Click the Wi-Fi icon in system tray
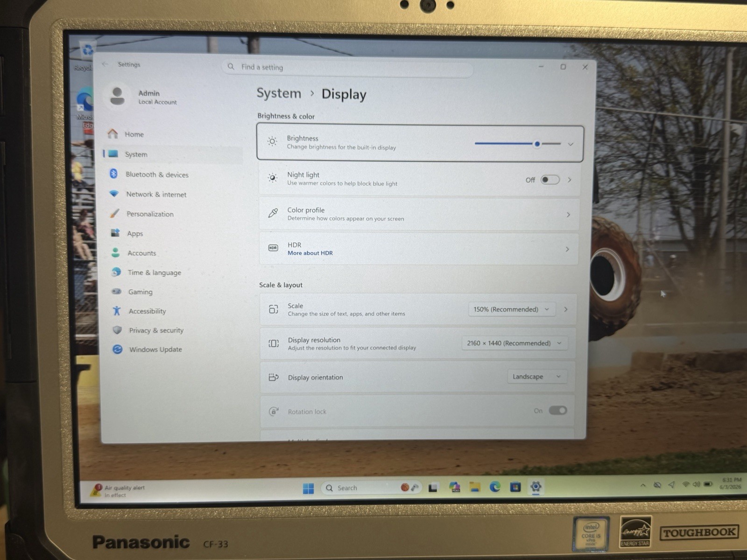747x560 pixels. (686, 484)
